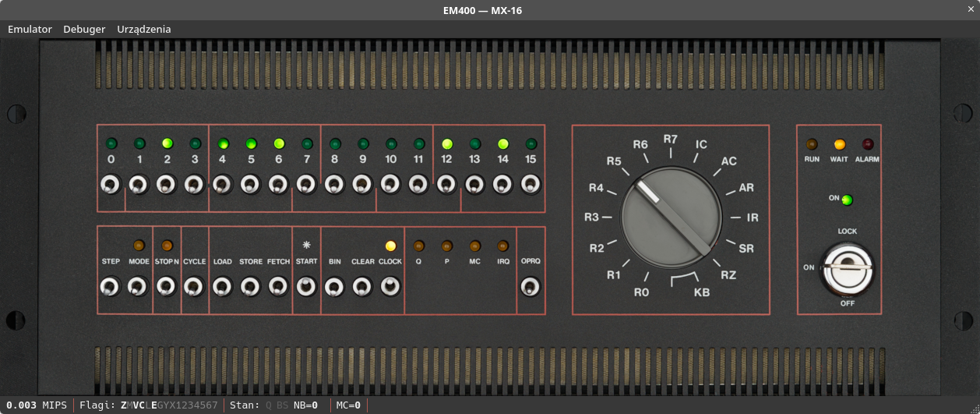Set rotary selector to KB position

coord(702,293)
